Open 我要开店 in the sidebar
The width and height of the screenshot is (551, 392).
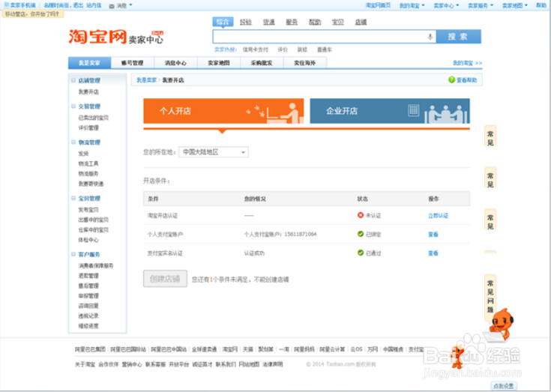click(88, 91)
